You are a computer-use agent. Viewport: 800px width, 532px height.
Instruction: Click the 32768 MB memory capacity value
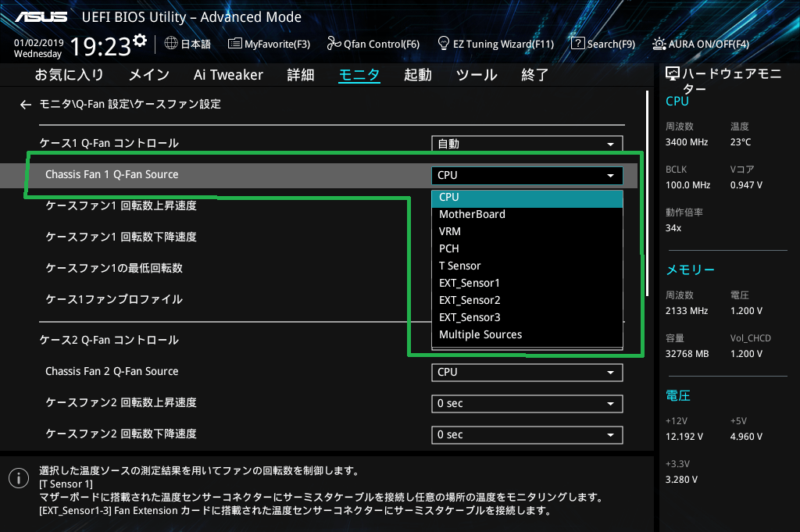pos(687,354)
